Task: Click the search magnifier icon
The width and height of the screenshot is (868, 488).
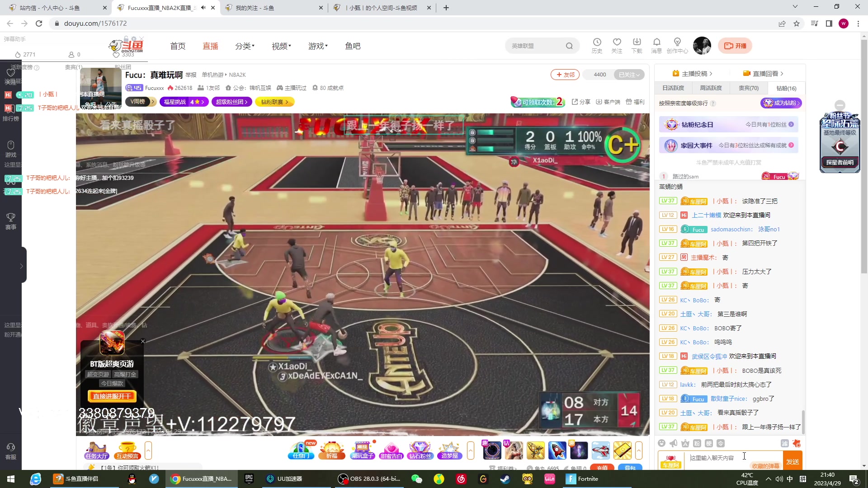Action: [569, 46]
